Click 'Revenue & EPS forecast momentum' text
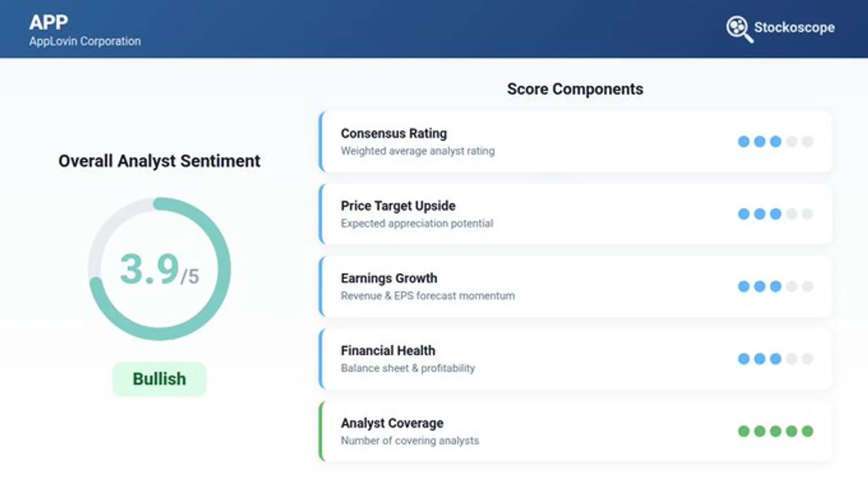 point(428,296)
